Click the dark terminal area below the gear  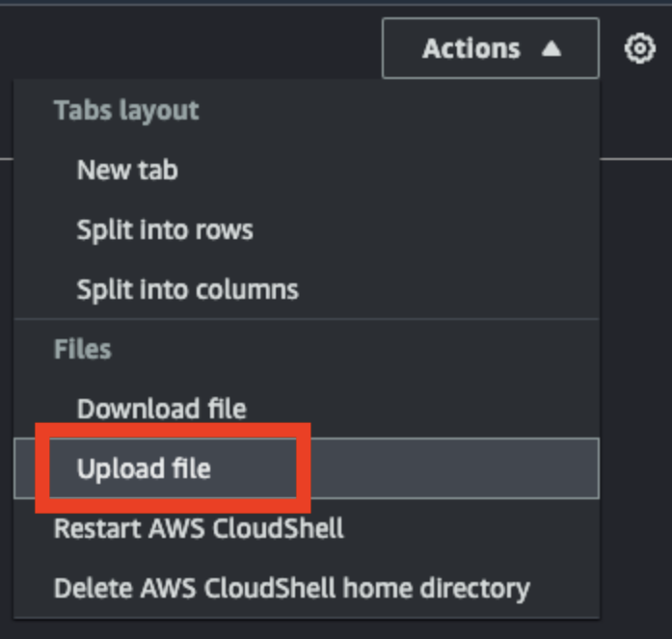click(x=636, y=386)
